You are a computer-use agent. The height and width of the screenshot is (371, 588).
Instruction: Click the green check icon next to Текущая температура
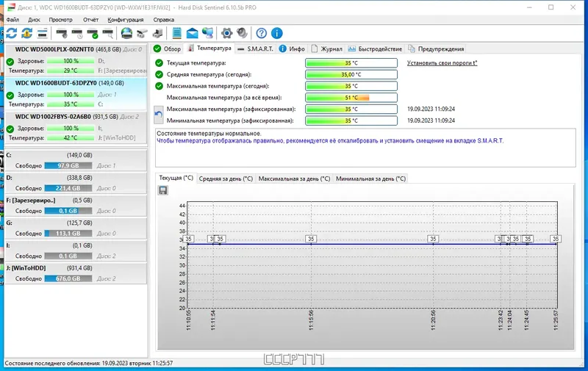click(159, 63)
